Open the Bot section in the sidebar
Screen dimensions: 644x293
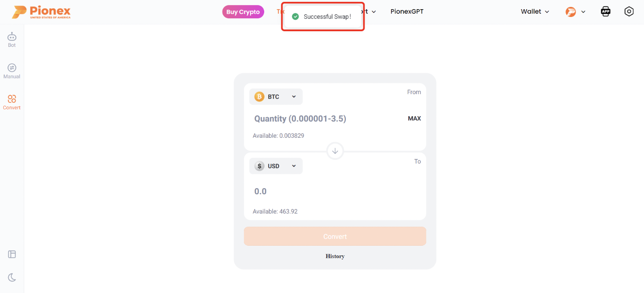11,39
